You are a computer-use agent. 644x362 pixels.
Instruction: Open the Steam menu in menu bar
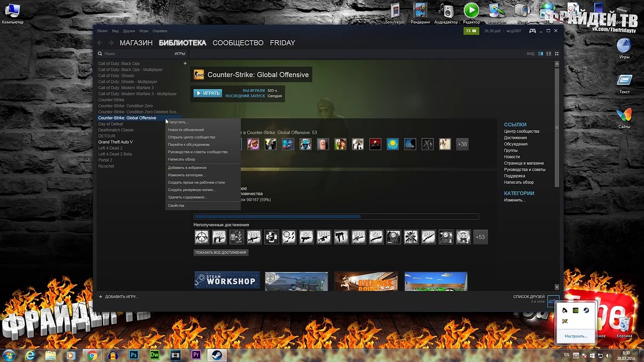(x=102, y=31)
